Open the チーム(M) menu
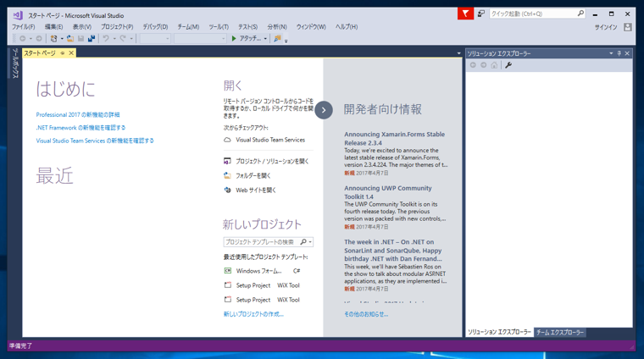The width and height of the screenshot is (644, 359). [x=188, y=26]
